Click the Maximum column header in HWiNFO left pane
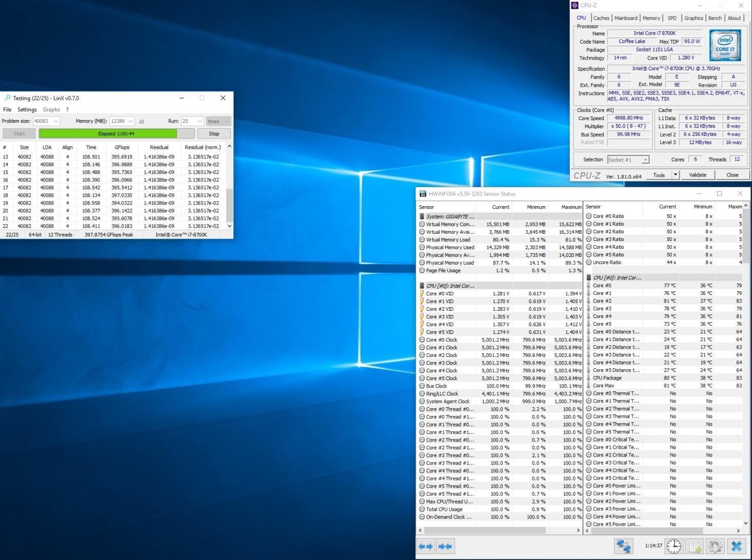Viewport: 752px width, 560px height. (565, 207)
